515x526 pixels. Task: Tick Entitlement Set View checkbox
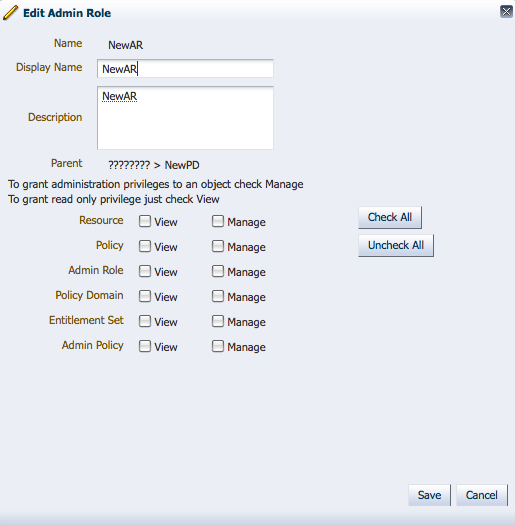click(145, 321)
